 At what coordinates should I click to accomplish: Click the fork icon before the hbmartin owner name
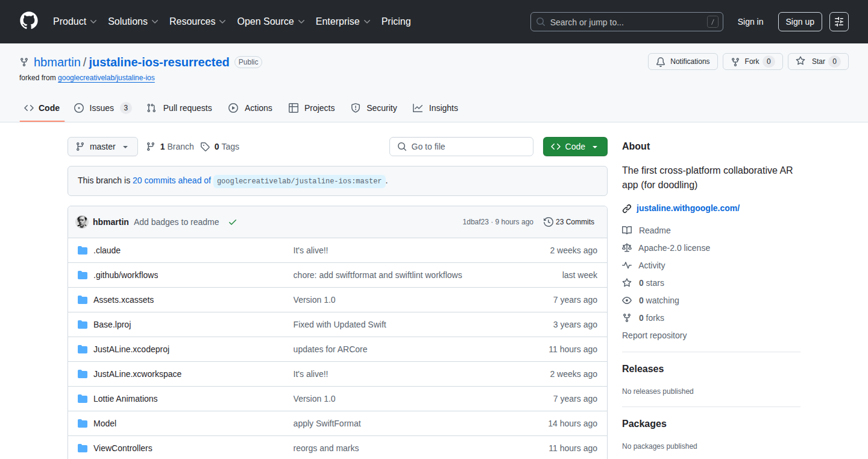tap(24, 62)
